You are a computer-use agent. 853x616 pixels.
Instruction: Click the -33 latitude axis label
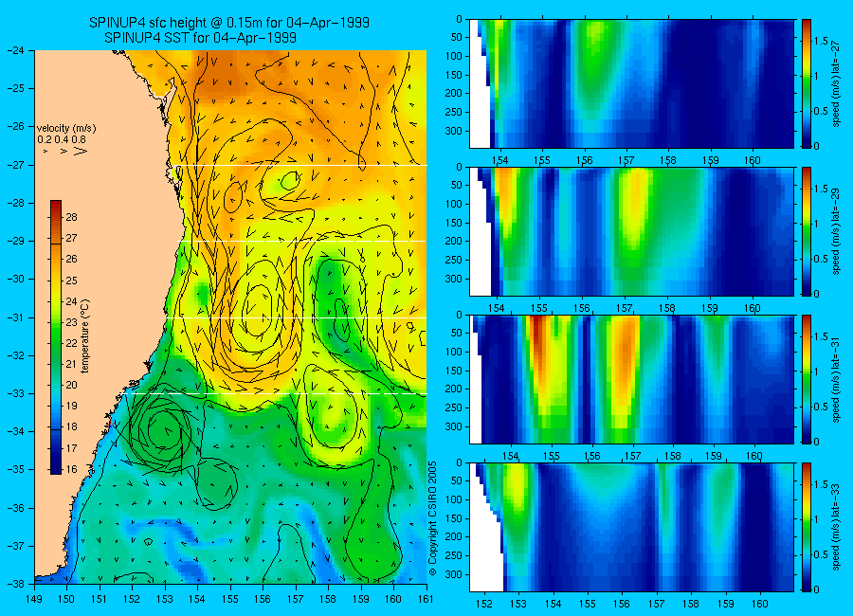[x=16, y=393]
